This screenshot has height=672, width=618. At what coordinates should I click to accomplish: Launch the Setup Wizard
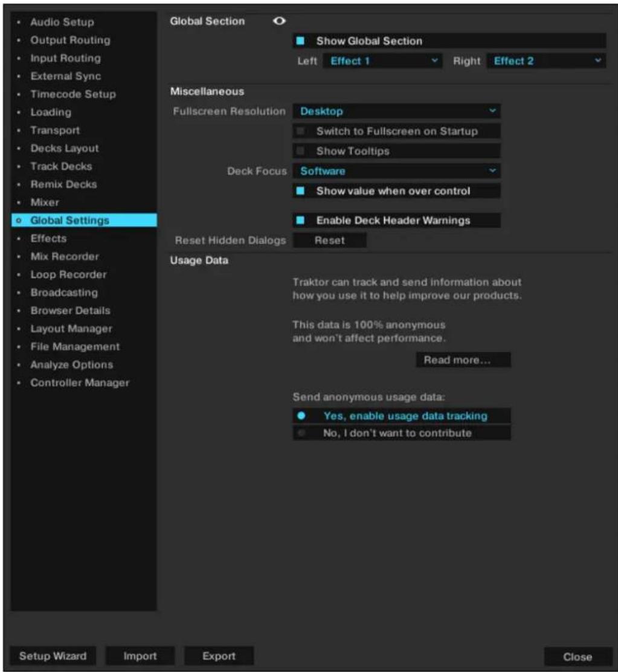pos(53,656)
